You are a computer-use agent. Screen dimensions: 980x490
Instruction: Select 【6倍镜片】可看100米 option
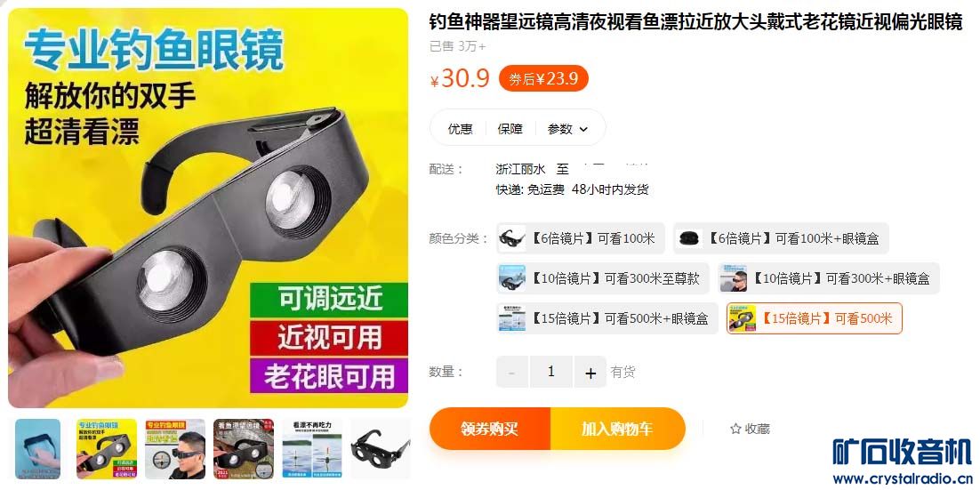pyautogui.click(x=581, y=238)
